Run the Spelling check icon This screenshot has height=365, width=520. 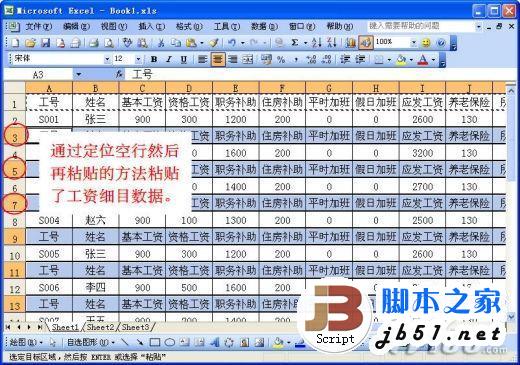127,43
